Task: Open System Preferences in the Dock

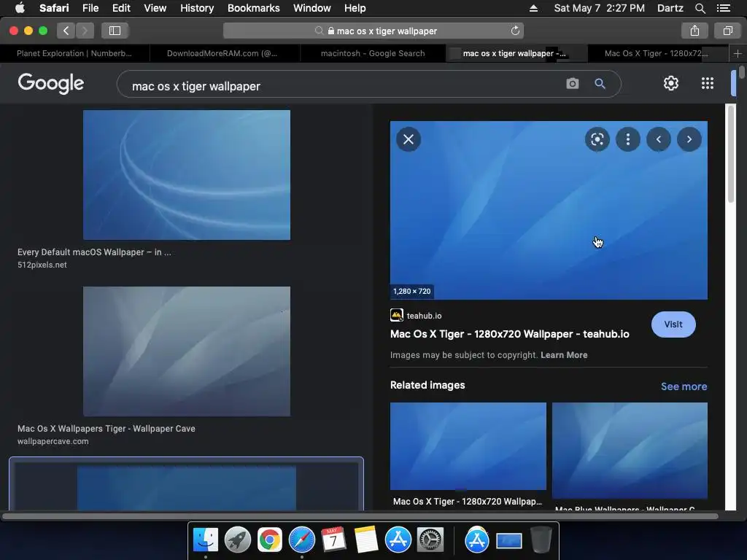Action: [430, 540]
